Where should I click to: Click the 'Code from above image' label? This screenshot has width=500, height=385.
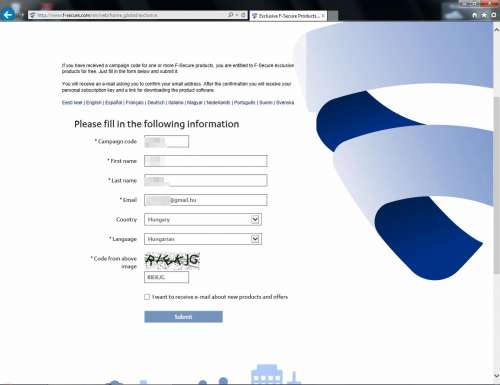point(114,262)
